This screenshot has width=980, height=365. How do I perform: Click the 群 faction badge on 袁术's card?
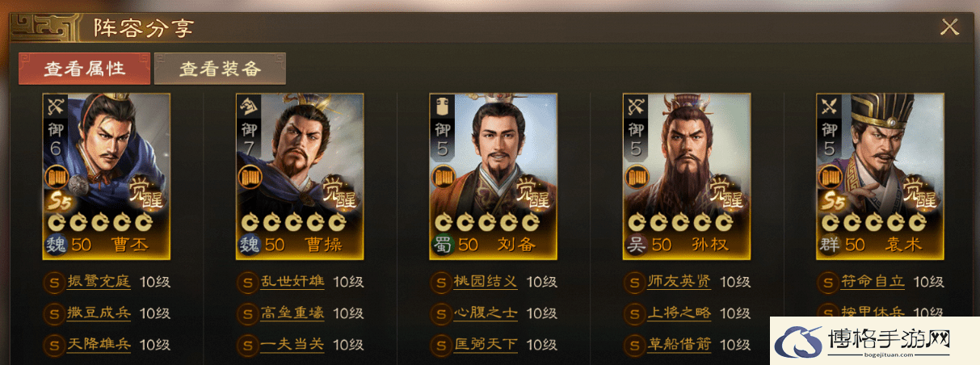tap(829, 245)
